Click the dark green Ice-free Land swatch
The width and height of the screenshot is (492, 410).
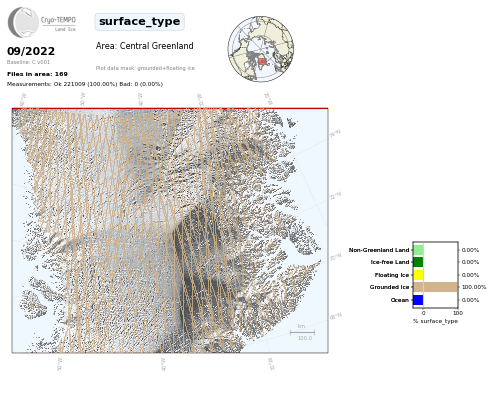(418, 262)
